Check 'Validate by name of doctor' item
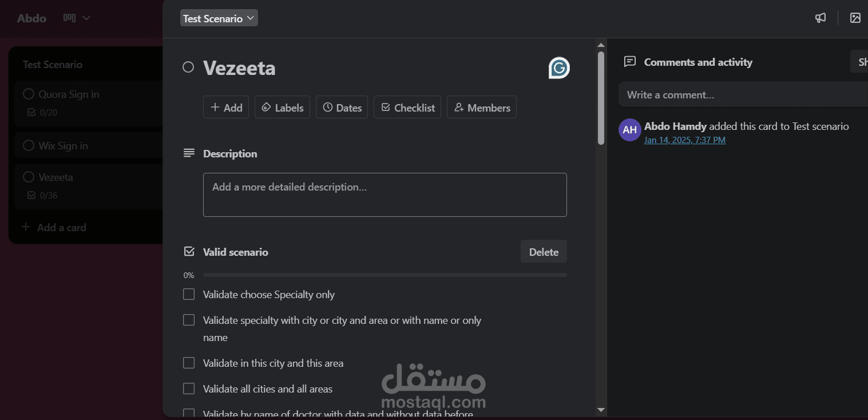The height and width of the screenshot is (420, 868). pos(189,413)
